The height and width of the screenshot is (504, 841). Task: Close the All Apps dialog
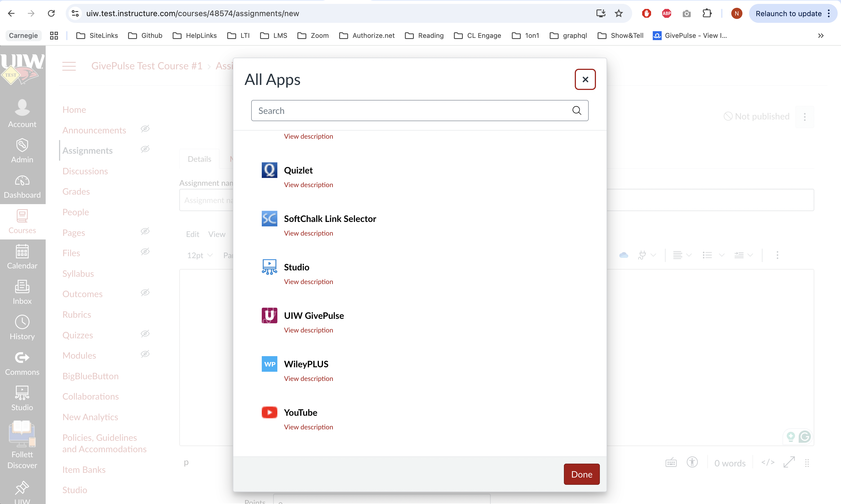pyautogui.click(x=585, y=79)
